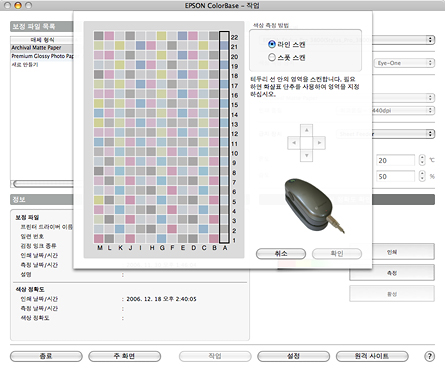Image resolution: width=445 pixels, height=371 pixels.
Task: Click the 취소 button in the dialog
Action: pos(281,254)
